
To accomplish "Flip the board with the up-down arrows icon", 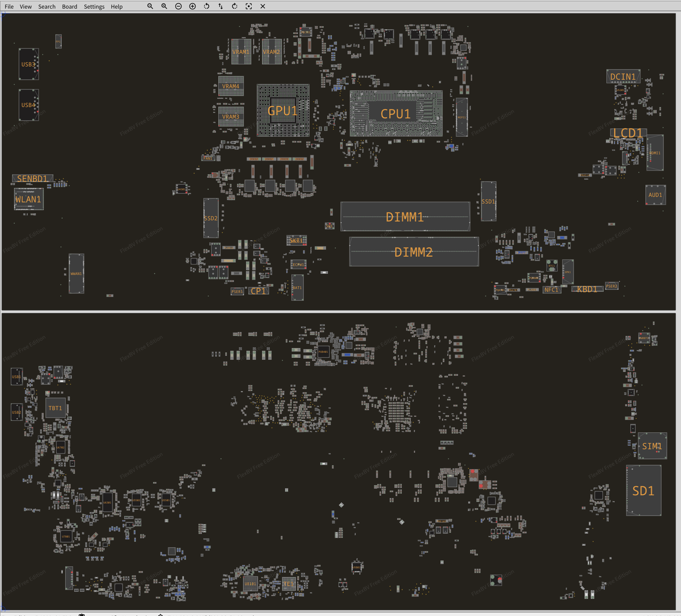I will [x=221, y=6].
